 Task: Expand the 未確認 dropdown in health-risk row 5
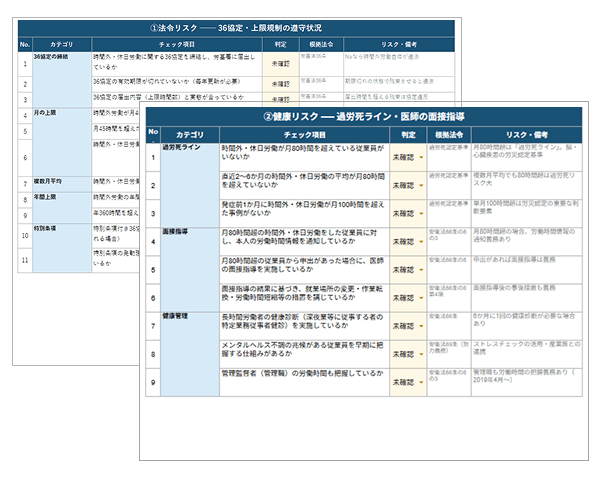421,270
